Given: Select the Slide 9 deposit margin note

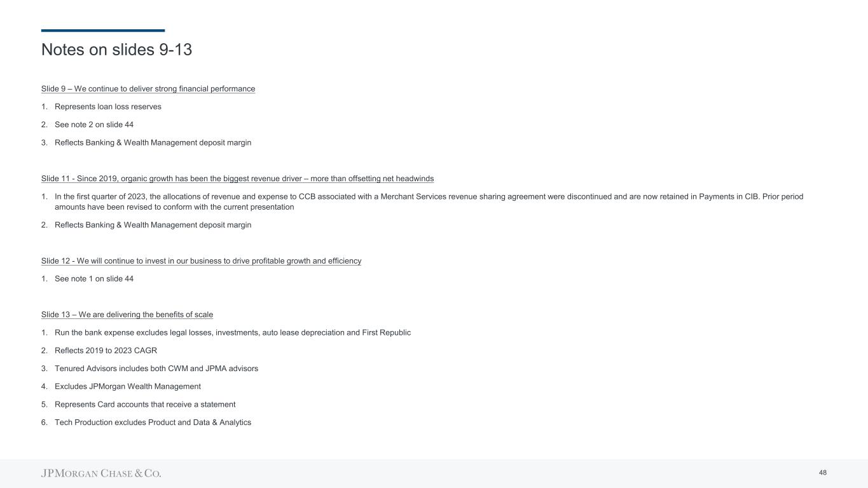Looking at the screenshot, I should pos(153,143).
